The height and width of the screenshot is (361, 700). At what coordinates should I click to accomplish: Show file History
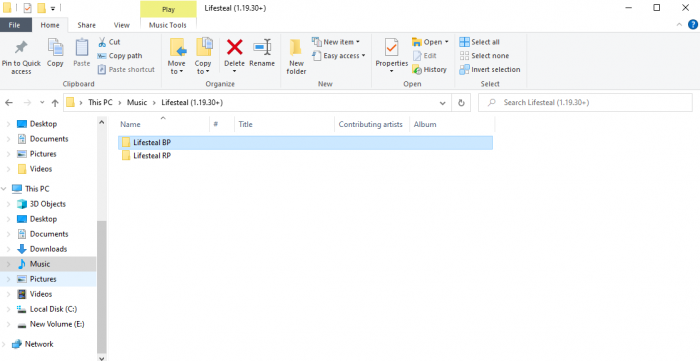(429, 69)
